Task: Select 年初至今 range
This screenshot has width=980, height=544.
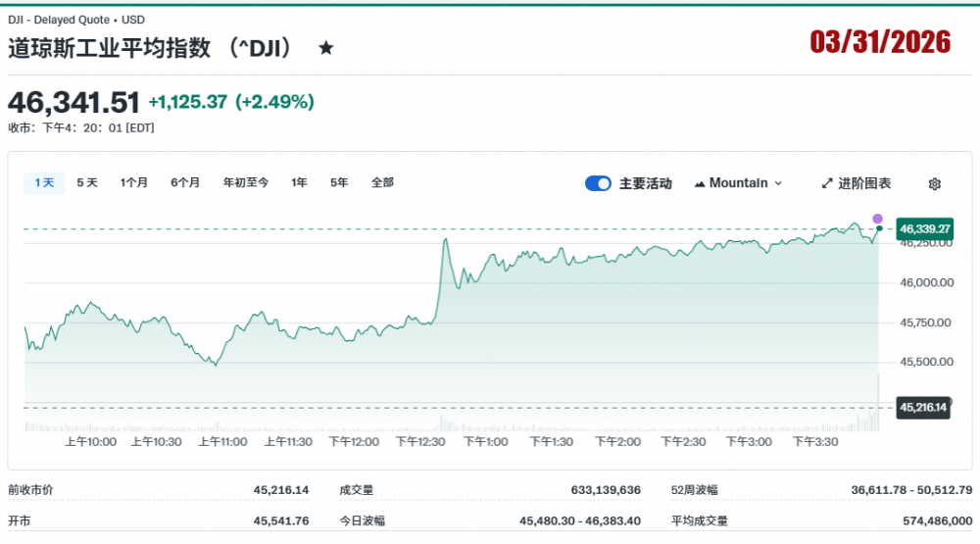Action: pos(245,182)
